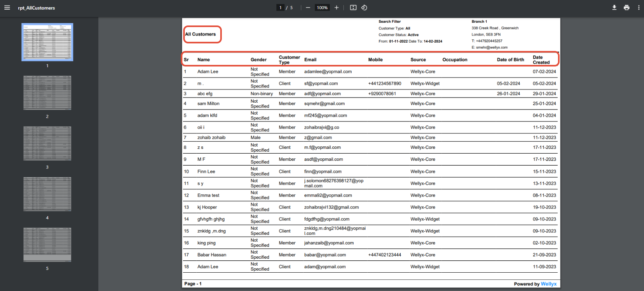Screen dimensions: 644x291
Task: Select page 2 thumbnail
Action: (47, 93)
